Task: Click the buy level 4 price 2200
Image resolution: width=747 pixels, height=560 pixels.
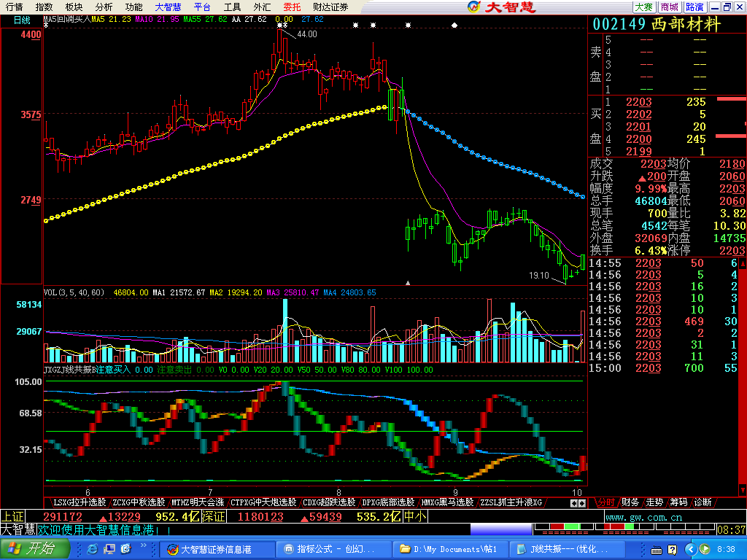Action: 639,139
